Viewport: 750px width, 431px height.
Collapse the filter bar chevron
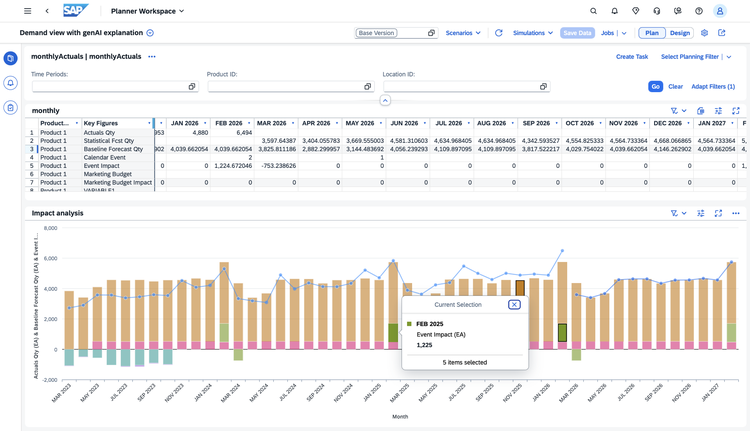pos(385,100)
